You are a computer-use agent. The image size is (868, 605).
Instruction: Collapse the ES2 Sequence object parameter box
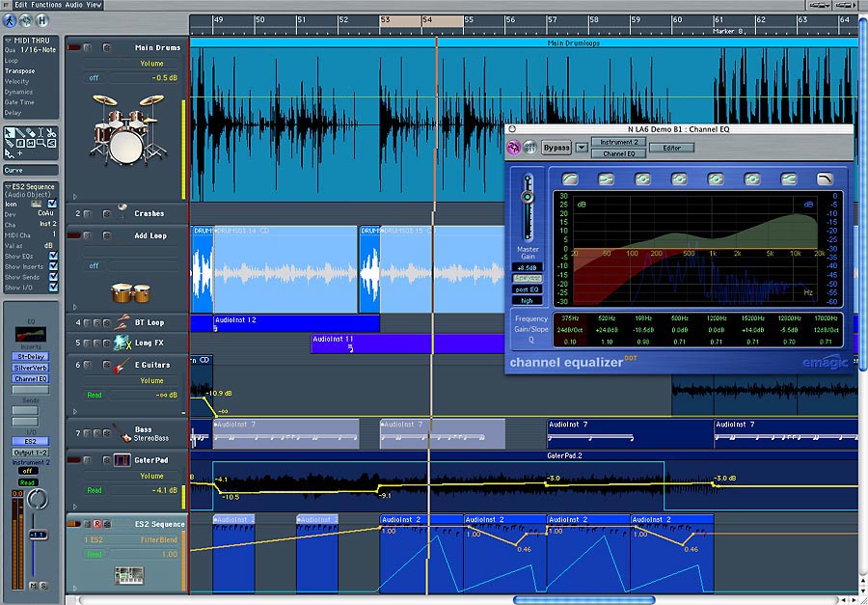point(7,186)
